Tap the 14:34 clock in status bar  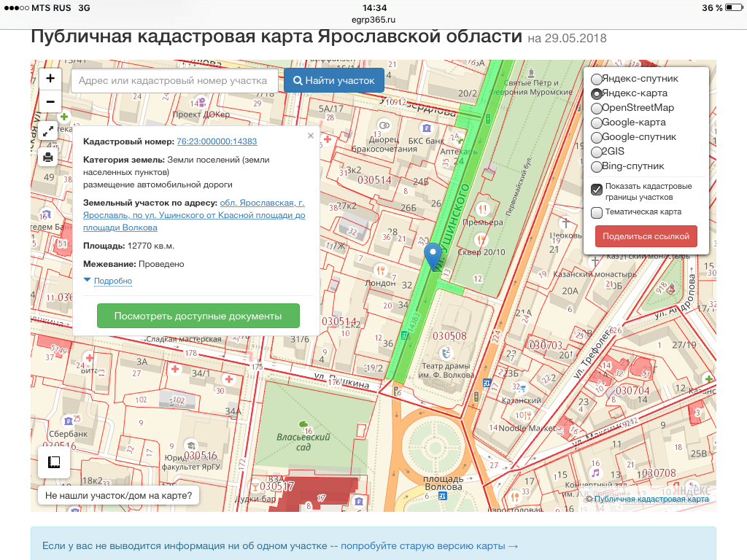tap(374, 8)
